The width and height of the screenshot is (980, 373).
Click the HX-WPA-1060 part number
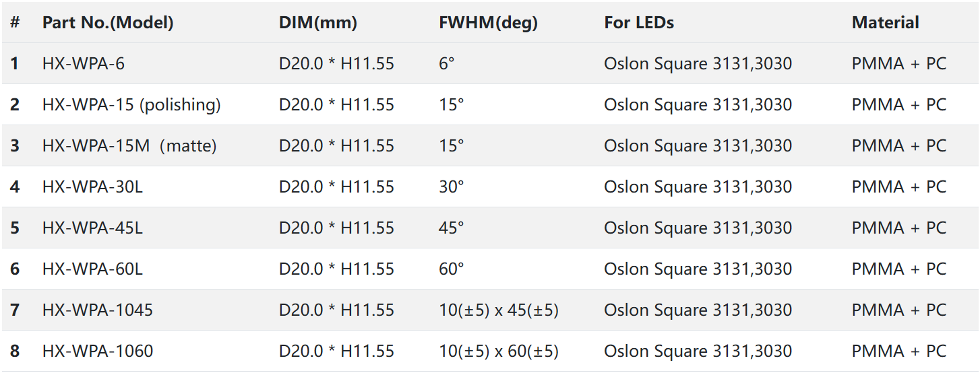(x=98, y=351)
